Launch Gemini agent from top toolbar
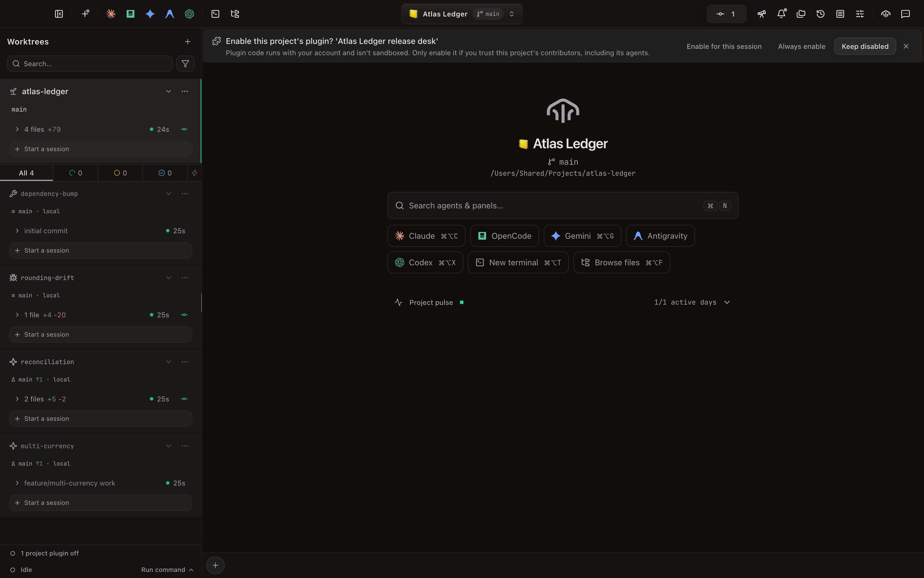924x578 pixels. click(150, 14)
